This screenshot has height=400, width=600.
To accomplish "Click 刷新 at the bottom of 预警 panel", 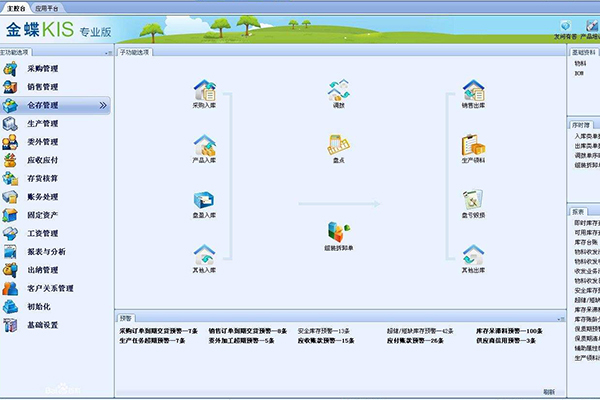I will pos(549,392).
